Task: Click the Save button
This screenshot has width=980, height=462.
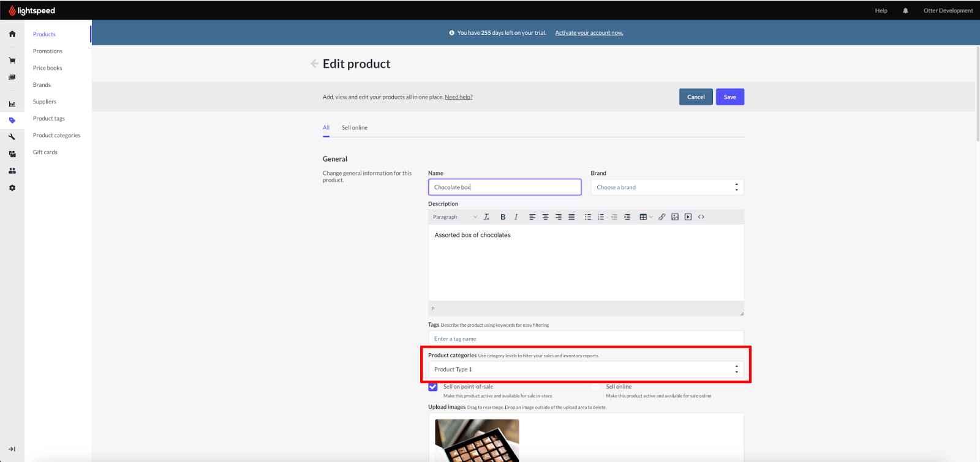Action: (x=730, y=97)
